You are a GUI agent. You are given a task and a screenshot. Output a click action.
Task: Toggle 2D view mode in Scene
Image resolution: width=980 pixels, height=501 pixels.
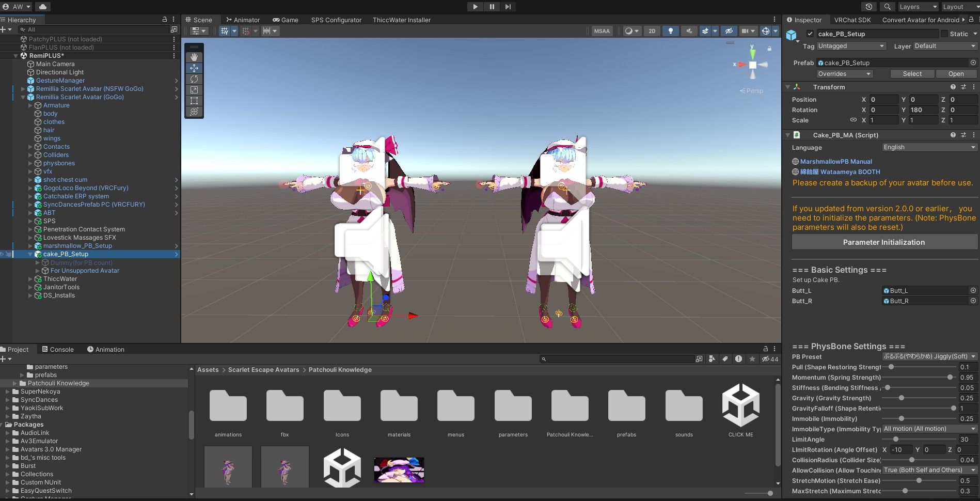652,31
